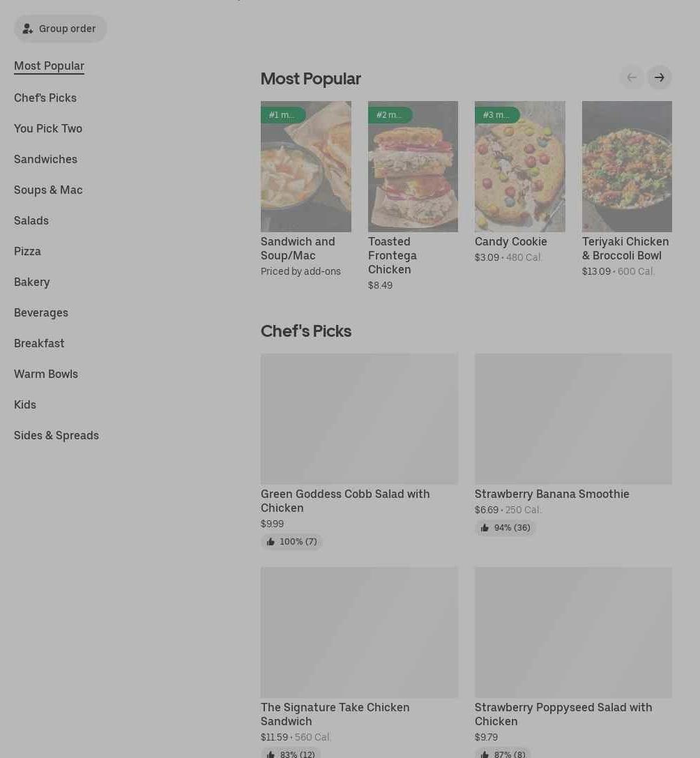Click thumbs-up rating on Green Goddess Cobb Salad
The height and width of the screenshot is (758, 700).
[291, 542]
